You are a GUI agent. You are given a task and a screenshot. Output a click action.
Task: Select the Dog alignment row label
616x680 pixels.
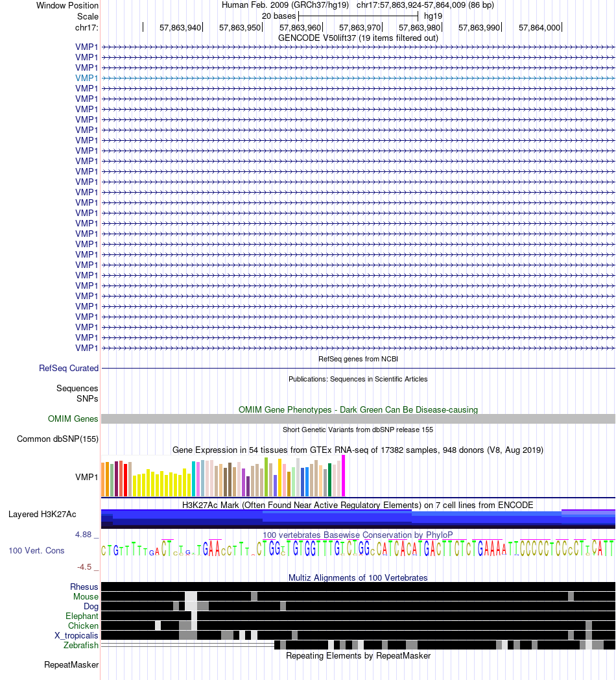[x=91, y=606]
